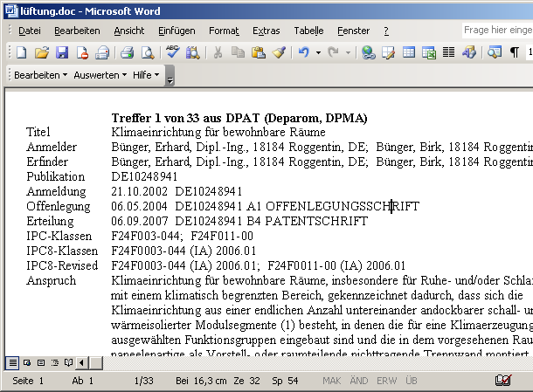Insert a table with the grid icon

(x=409, y=52)
